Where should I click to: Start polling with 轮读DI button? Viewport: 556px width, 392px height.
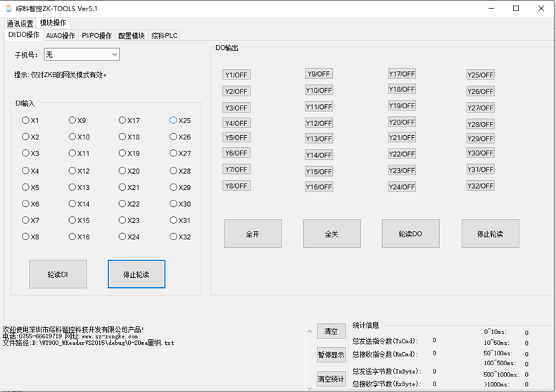pos(58,274)
